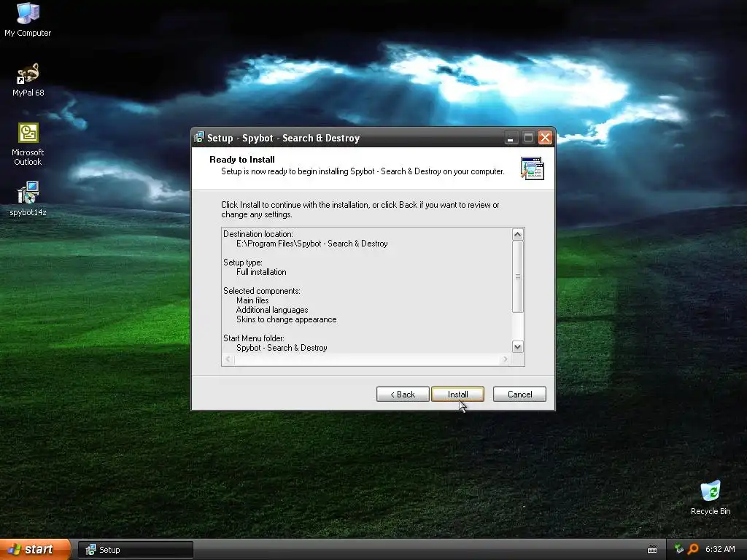Click the 'Destination location:' label
747x560 pixels.
tap(258, 234)
